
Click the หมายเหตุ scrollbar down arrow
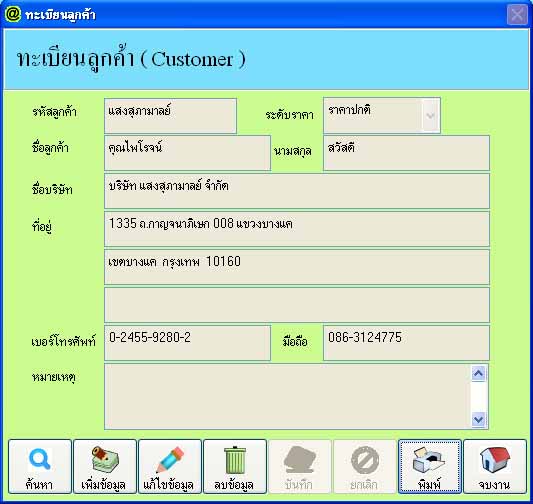[x=478, y=419]
